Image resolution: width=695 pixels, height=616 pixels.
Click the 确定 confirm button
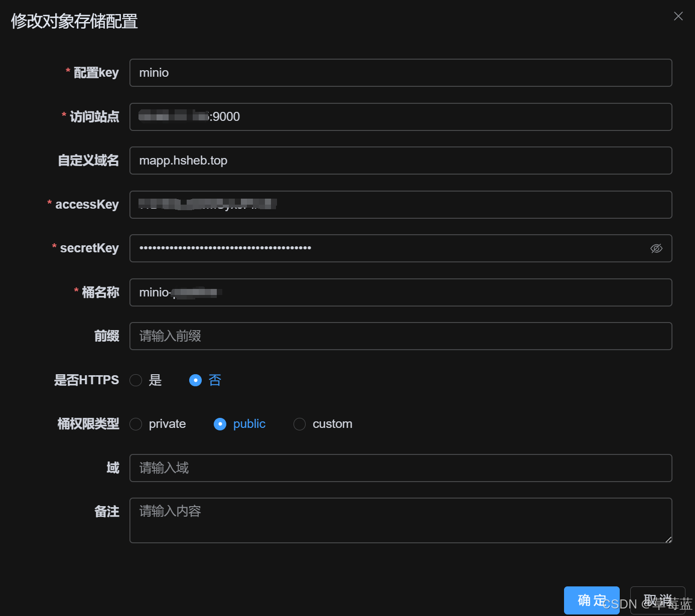(592, 600)
